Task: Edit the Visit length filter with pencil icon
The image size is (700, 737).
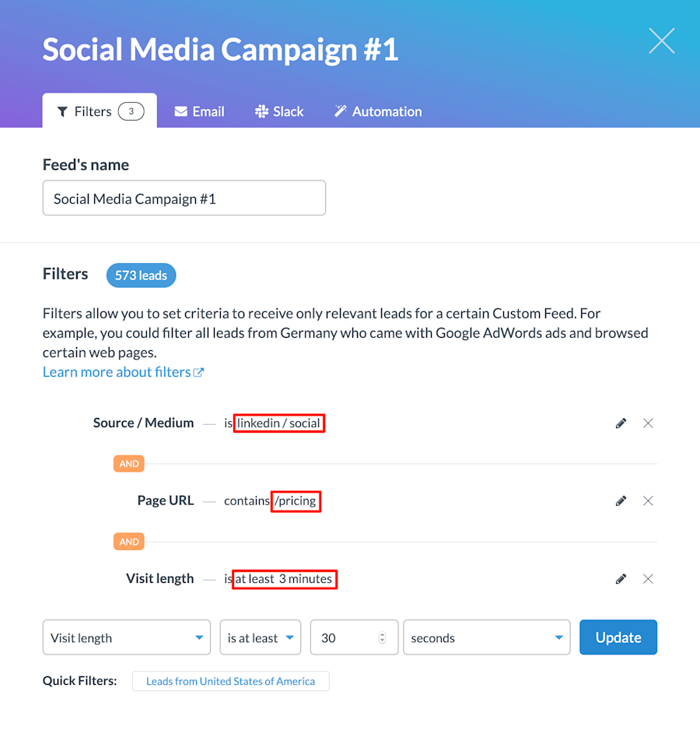Action: coord(621,578)
